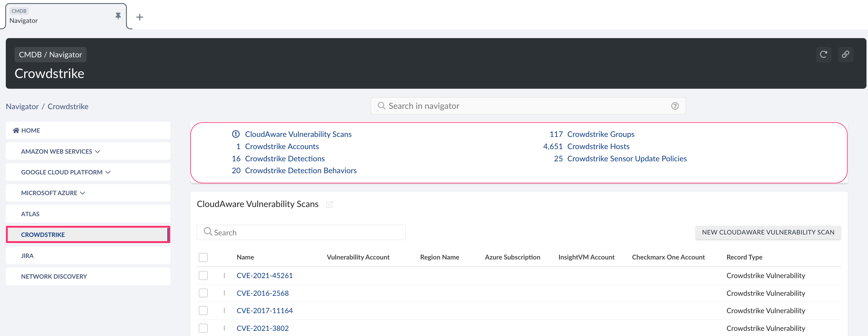The image size is (868, 336).
Task: Refresh the Crowdstrike page
Action: [x=823, y=54]
